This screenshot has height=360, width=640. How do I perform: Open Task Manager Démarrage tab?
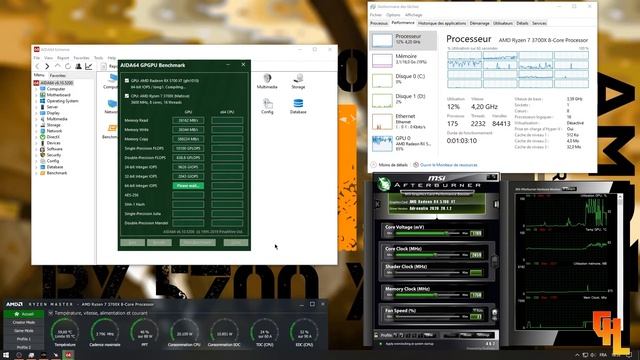480,23
